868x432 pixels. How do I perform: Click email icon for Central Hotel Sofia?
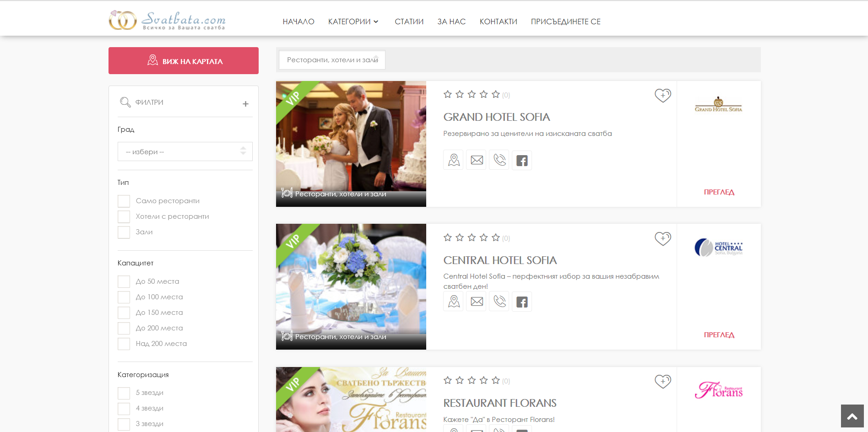[x=477, y=302]
